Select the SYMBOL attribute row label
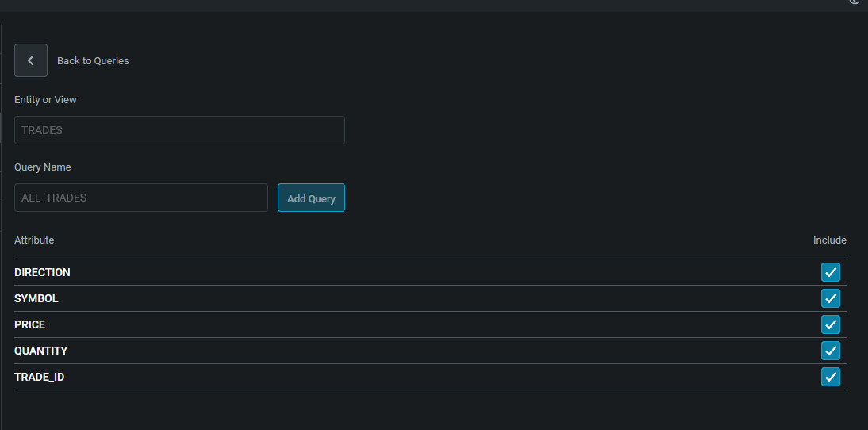Viewport: 868px width, 430px height. (36, 298)
